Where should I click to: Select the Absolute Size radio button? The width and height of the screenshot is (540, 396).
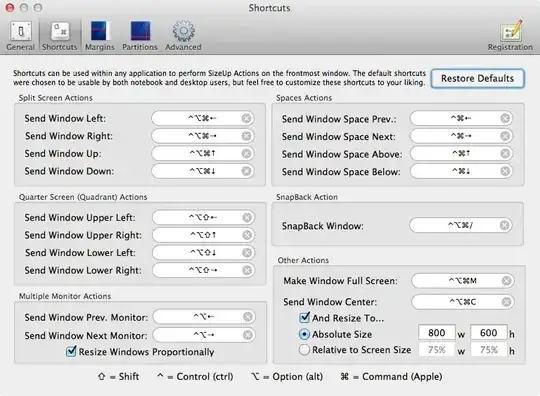pyautogui.click(x=304, y=334)
